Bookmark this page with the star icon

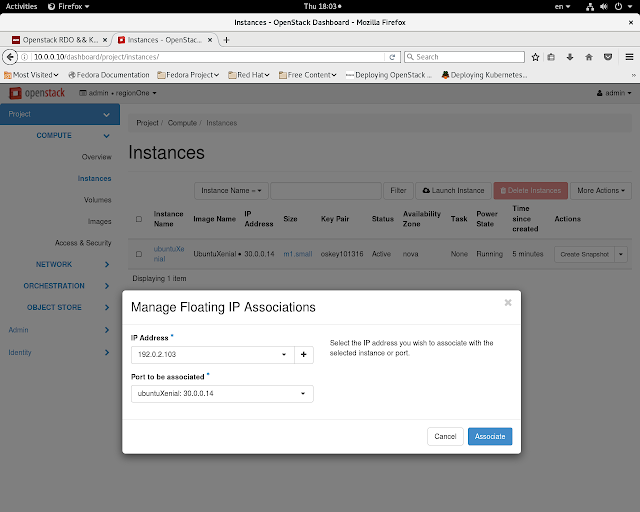(x=535, y=57)
